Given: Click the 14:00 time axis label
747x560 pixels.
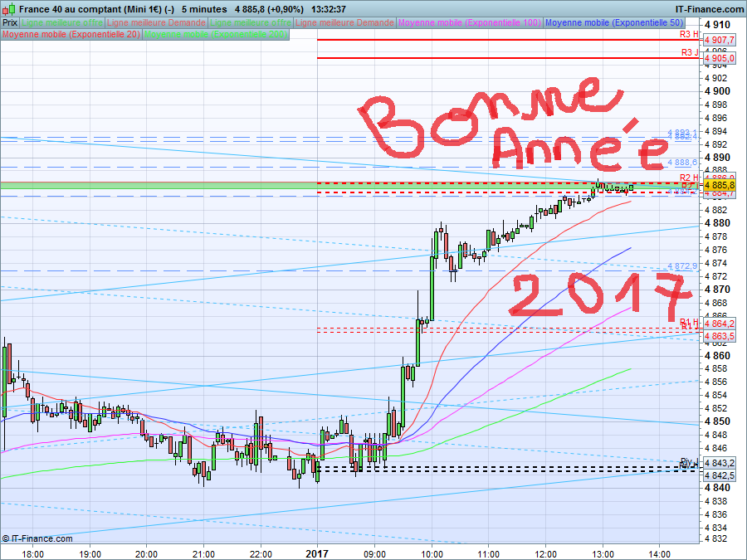Looking at the screenshot, I should tap(659, 554).
